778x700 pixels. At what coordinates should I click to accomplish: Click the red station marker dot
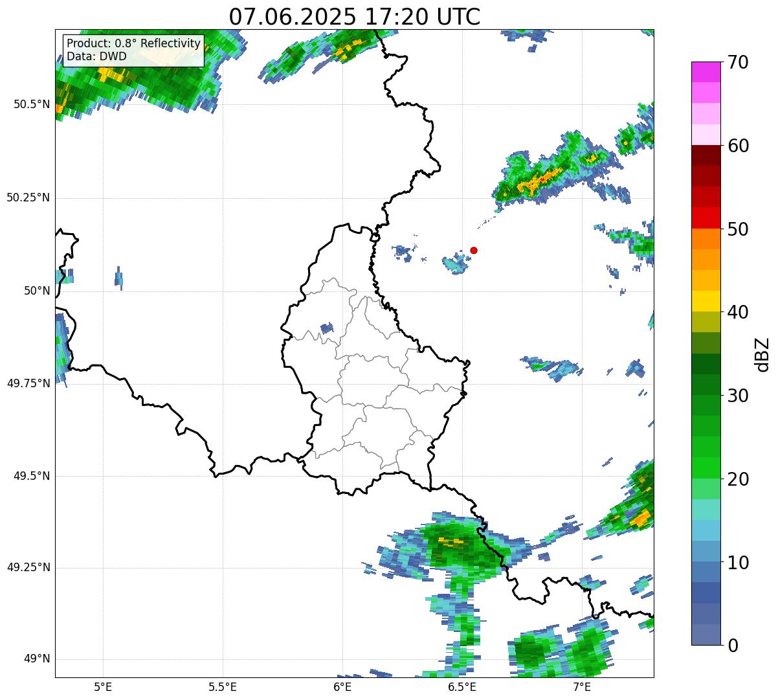coord(474,250)
